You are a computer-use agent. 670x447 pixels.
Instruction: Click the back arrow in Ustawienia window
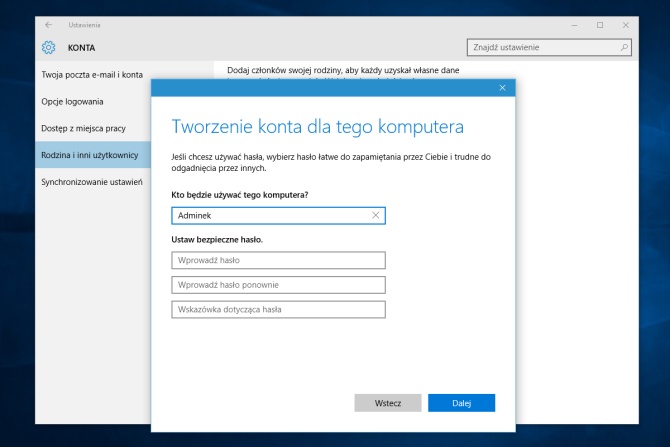click(x=49, y=25)
